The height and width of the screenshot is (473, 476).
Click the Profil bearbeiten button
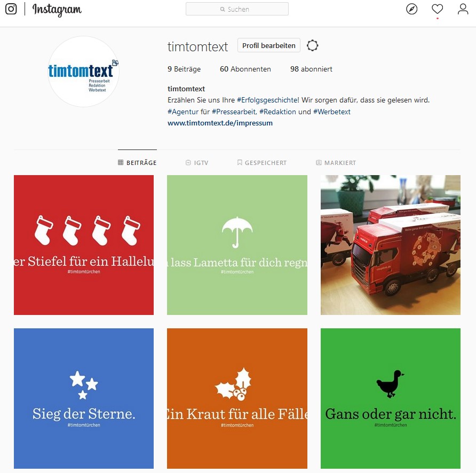(x=268, y=45)
